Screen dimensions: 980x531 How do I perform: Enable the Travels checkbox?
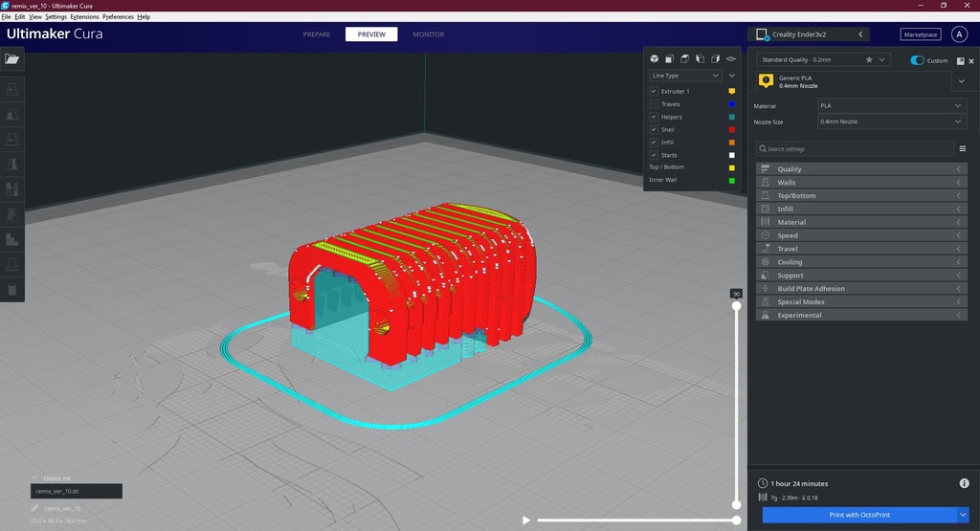point(654,104)
